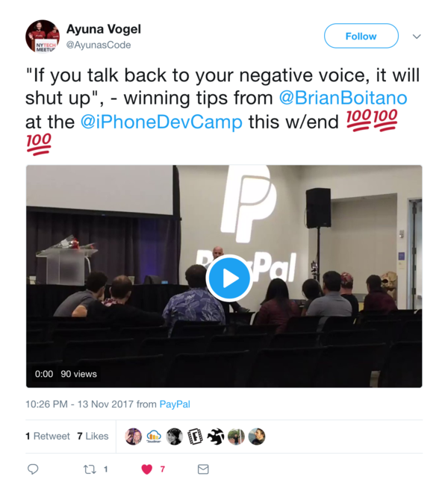The image size is (448, 494).
Task: Click the last liker avatar in row
Action: [257, 437]
